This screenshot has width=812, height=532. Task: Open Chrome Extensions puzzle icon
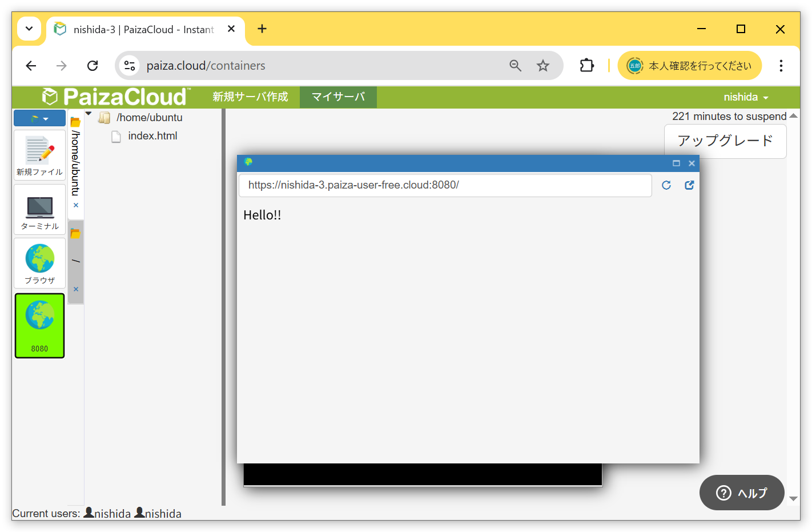click(586, 66)
